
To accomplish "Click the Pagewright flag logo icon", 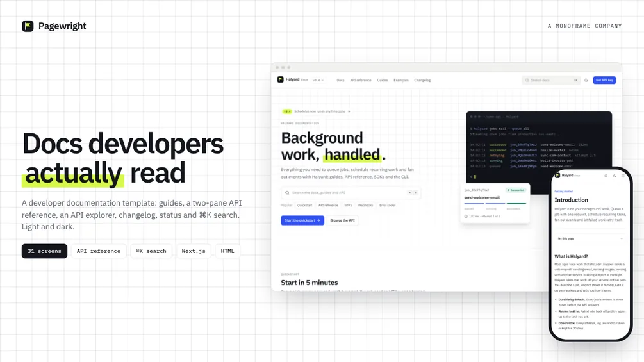I will click(28, 26).
